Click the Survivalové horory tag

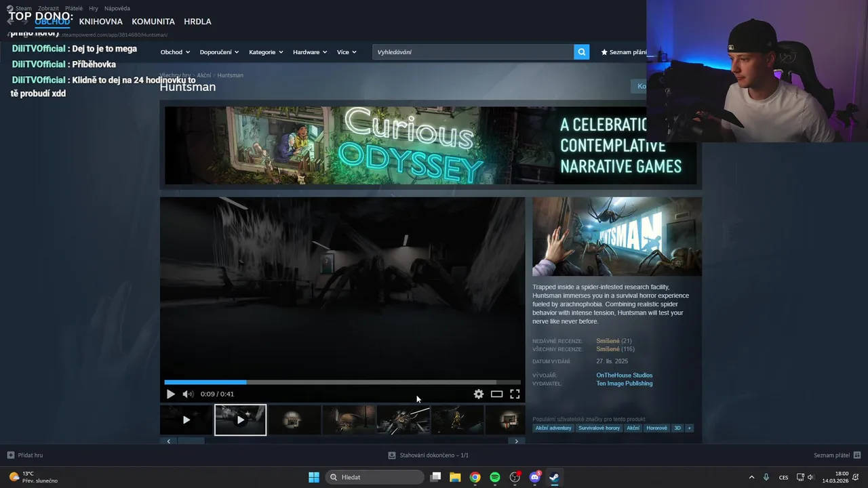(x=599, y=428)
